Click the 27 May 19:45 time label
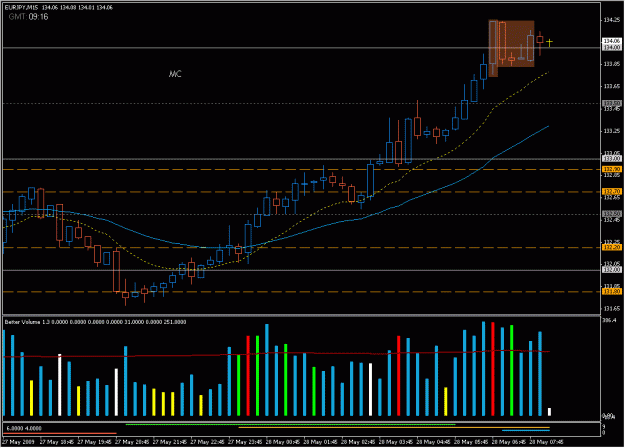 click(94, 442)
